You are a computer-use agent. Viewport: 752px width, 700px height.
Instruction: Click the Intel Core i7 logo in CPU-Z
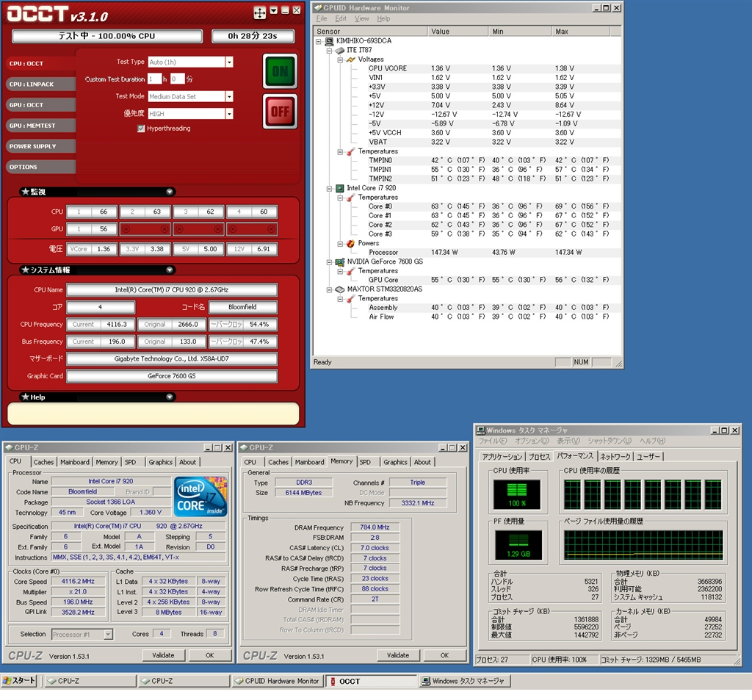[200, 496]
